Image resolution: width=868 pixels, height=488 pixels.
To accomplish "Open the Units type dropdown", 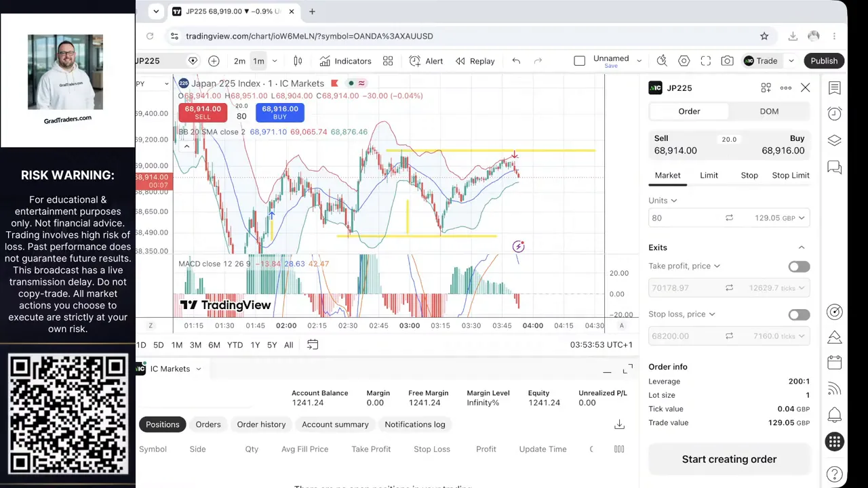I will [663, 201].
